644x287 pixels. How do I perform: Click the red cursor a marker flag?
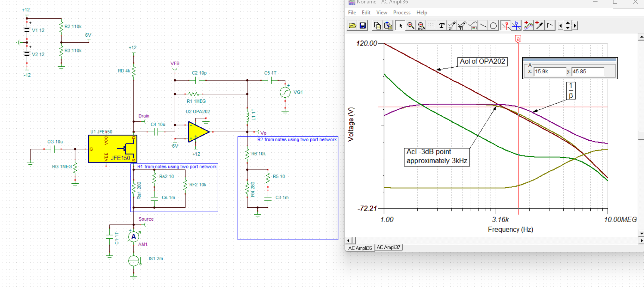coord(518,39)
